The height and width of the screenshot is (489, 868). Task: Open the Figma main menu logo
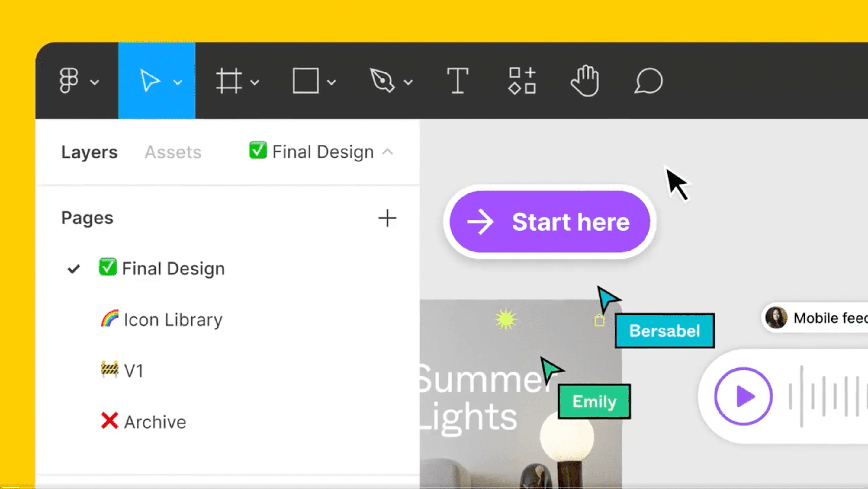tap(69, 81)
